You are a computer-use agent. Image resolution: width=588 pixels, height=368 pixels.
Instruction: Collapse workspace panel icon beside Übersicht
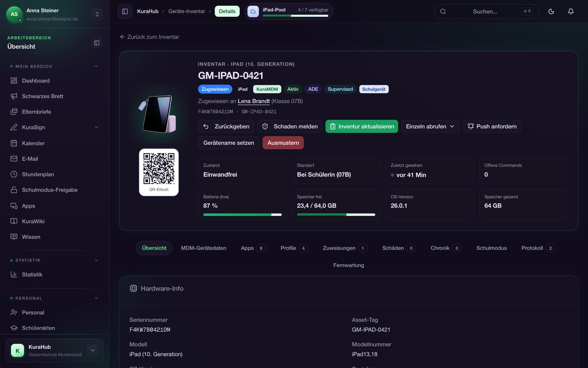(97, 43)
